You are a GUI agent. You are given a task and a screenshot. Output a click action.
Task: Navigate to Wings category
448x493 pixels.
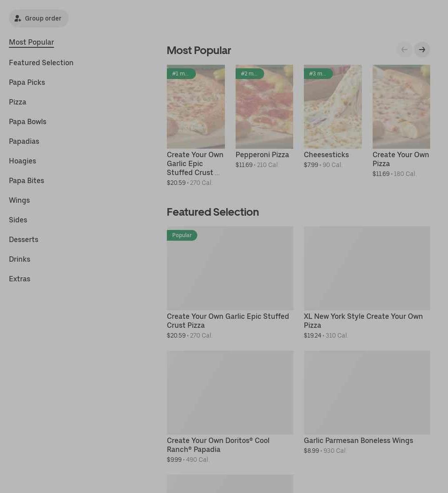pyautogui.click(x=19, y=200)
